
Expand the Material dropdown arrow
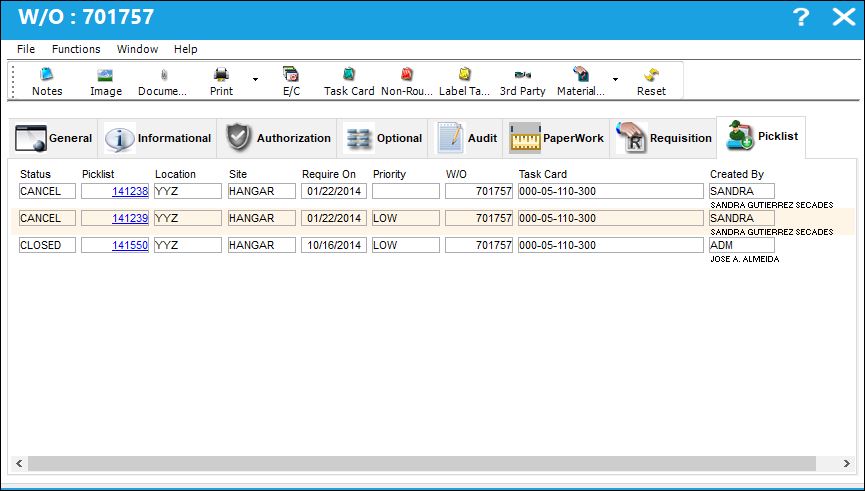click(615, 80)
